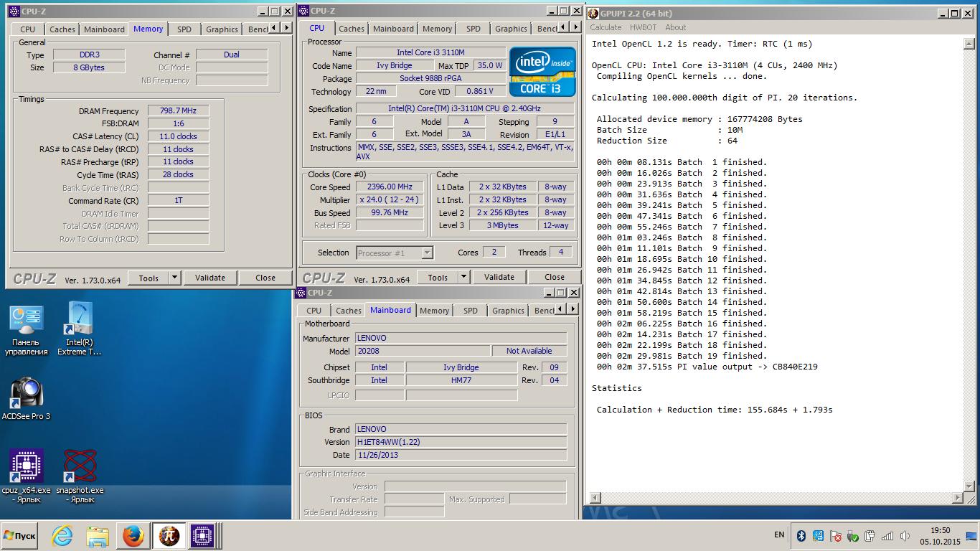The image size is (980, 551).
Task: Open the GPUPI Calculate menu
Action: coord(606,27)
